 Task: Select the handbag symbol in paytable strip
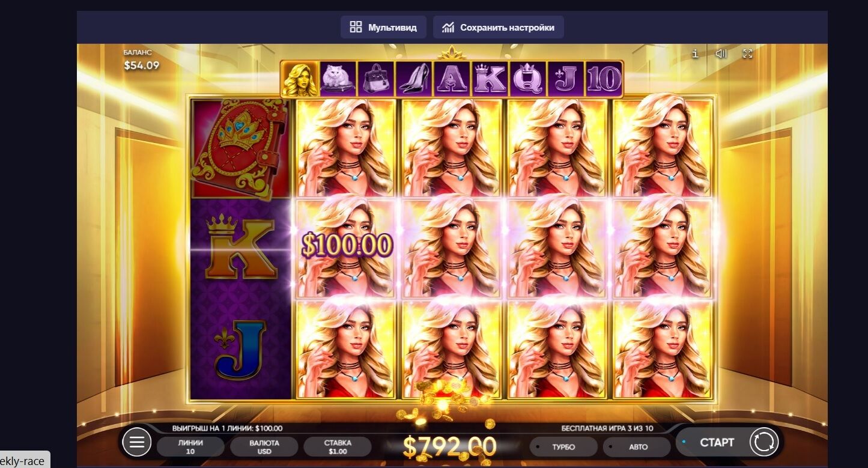[x=375, y=79]
